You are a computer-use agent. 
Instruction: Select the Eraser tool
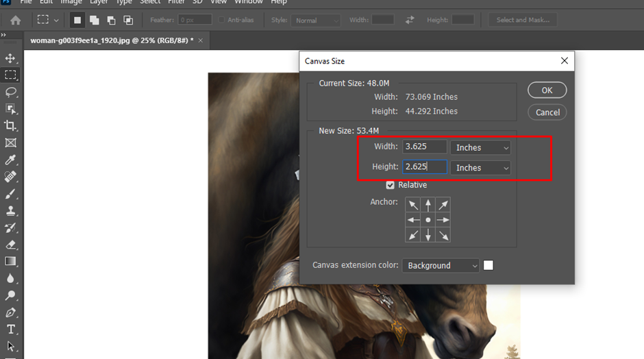[10, 245]
